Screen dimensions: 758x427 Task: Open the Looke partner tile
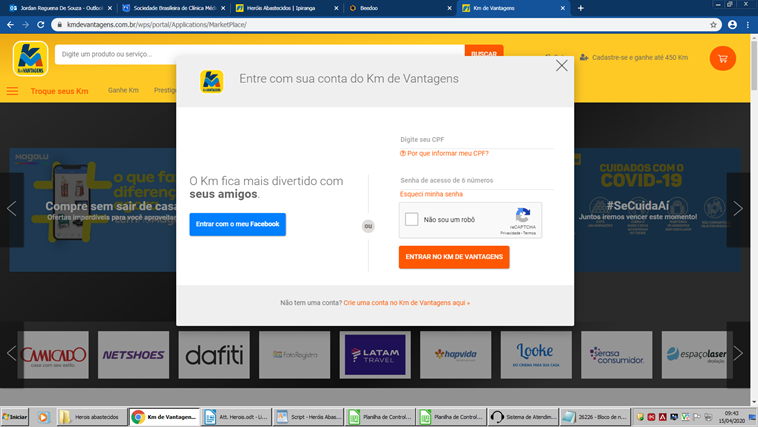click(536, 355)
